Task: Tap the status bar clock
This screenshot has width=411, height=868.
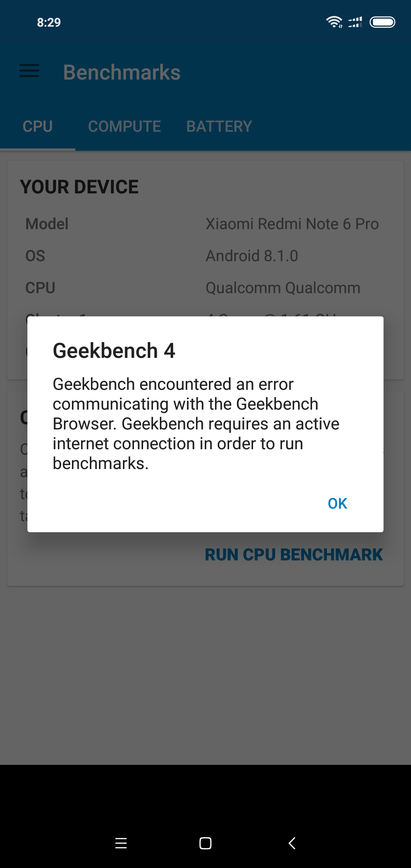Action: tap(49, 22)
